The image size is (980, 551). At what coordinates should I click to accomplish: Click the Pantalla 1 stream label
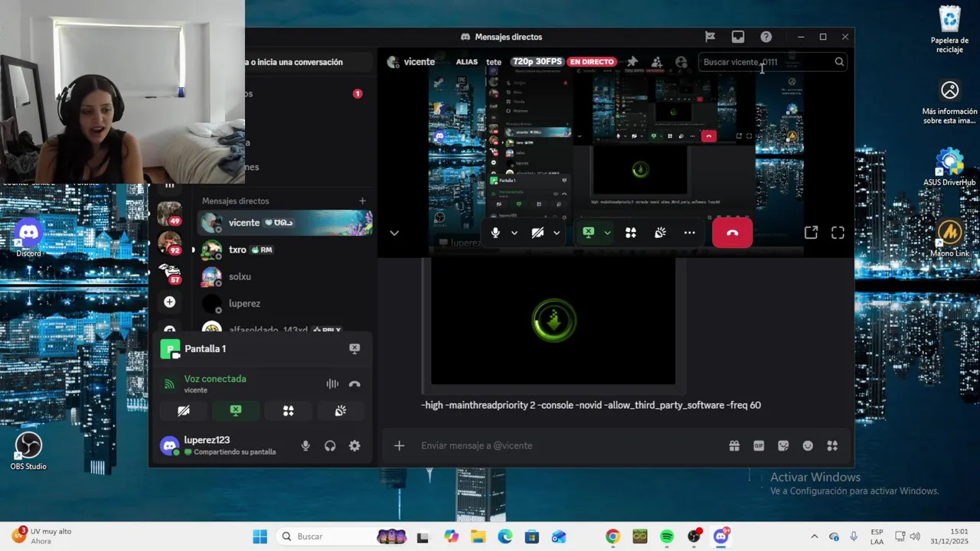[x=205, y=349]
